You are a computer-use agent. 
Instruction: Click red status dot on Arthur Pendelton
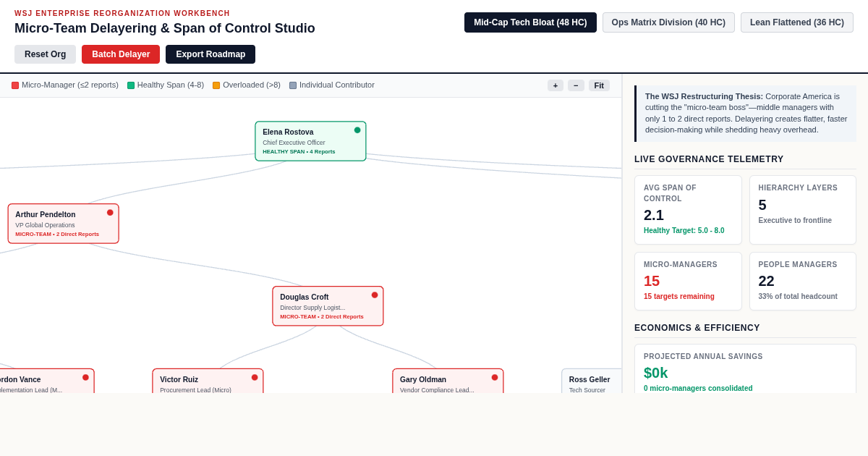110,213
